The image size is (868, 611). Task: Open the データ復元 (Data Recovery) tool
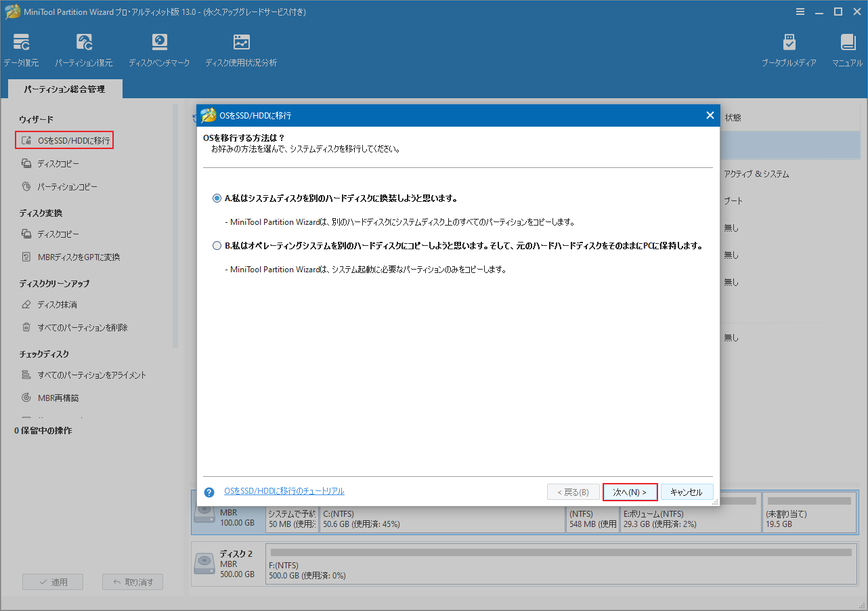(21, 47)
